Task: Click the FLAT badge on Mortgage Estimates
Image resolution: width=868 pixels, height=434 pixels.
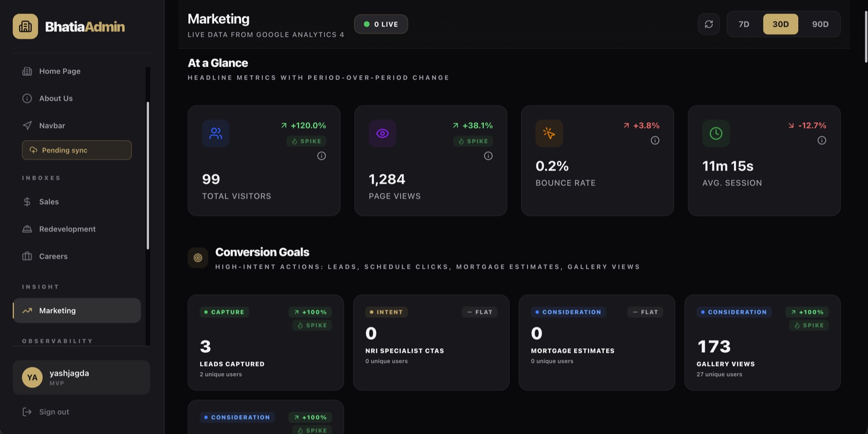Action: 645,312
